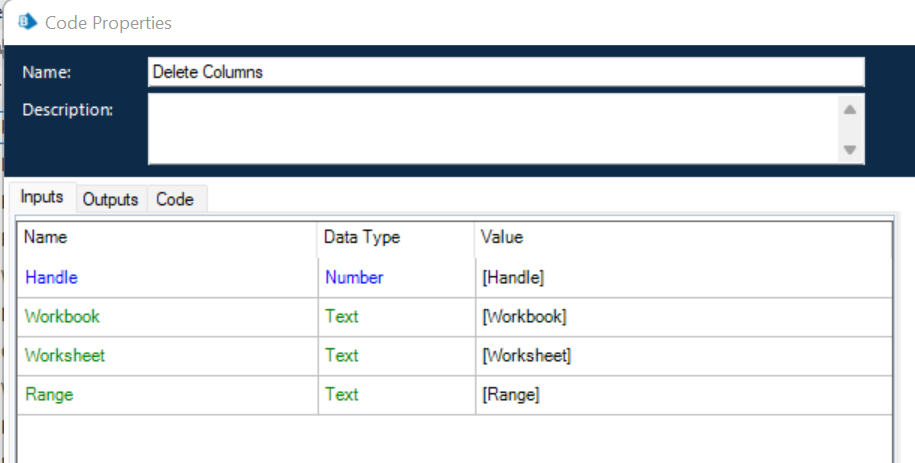The width and height of the screenshot is (915, 463).
Task: Select the Workbook input name cell
Action: point(167,316)
